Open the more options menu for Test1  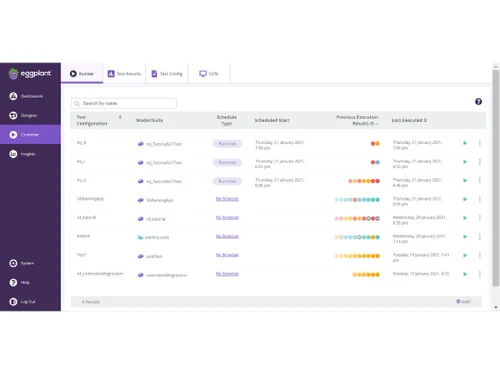click(480, 255)
